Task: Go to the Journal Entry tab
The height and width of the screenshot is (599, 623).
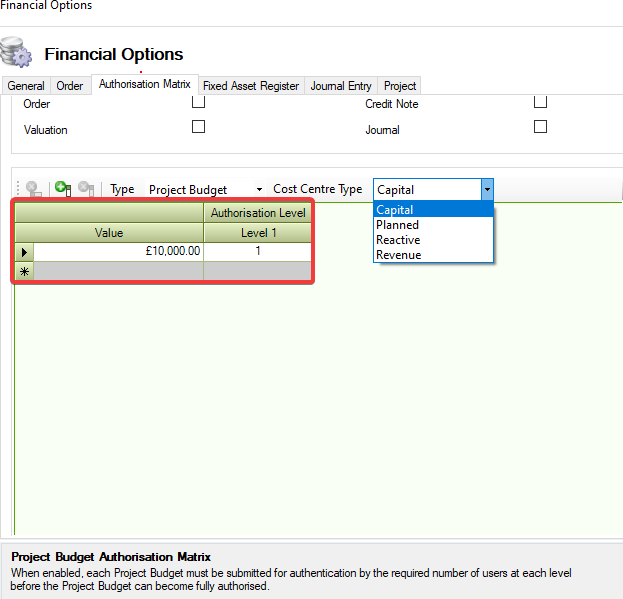Action: (341, 86)
